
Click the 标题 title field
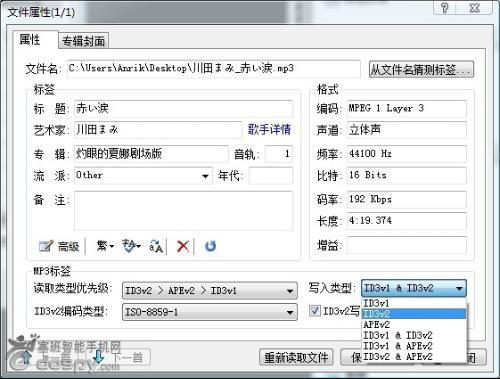point(184,108)
